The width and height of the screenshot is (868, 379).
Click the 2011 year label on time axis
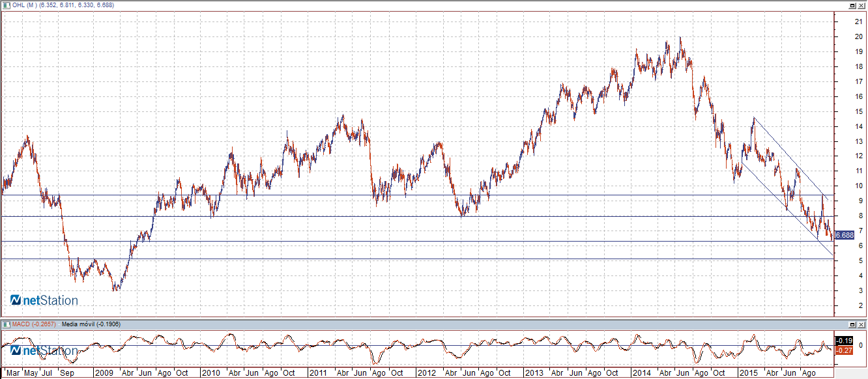click(317, 373)
